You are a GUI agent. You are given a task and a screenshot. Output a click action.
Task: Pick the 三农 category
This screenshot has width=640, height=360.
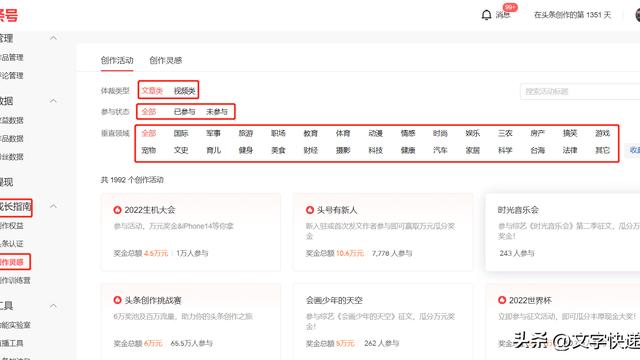pyautogui.click(x=505, y=133)
